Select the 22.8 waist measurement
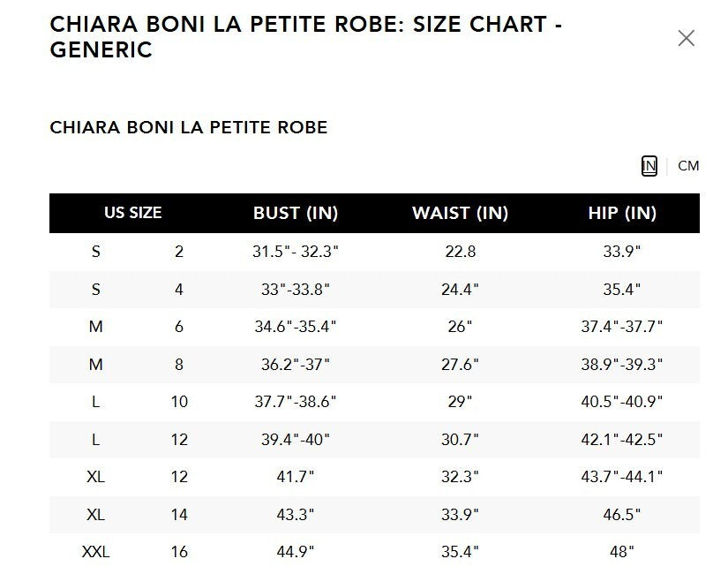 460,252
